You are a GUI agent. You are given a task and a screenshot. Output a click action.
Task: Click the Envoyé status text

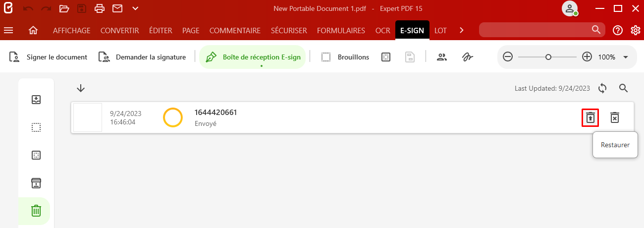206,123
